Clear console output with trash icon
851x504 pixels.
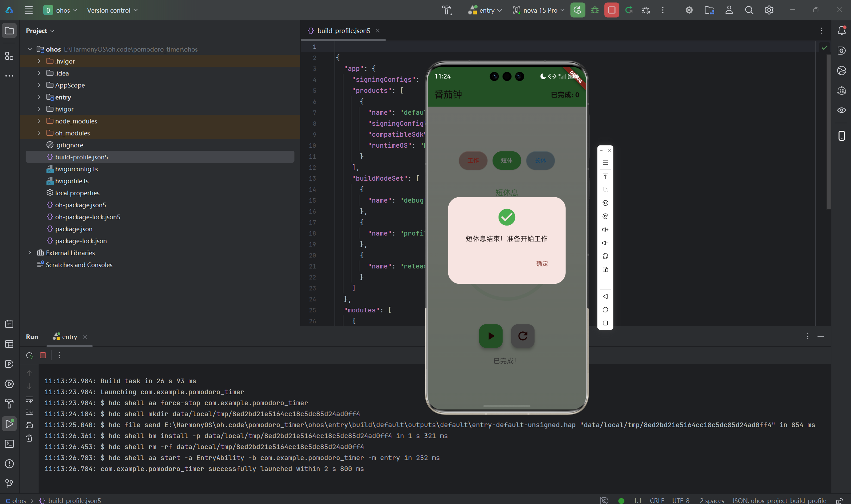click(x=30, y=438)
